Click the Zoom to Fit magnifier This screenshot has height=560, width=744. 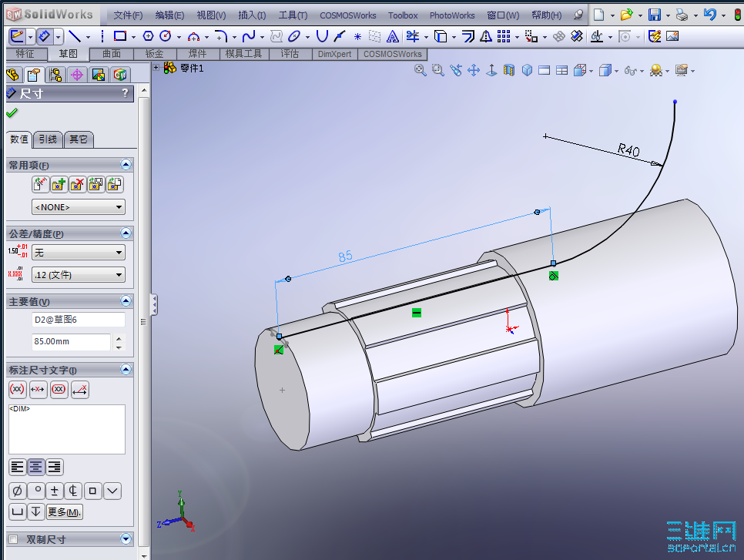[420, 70]
